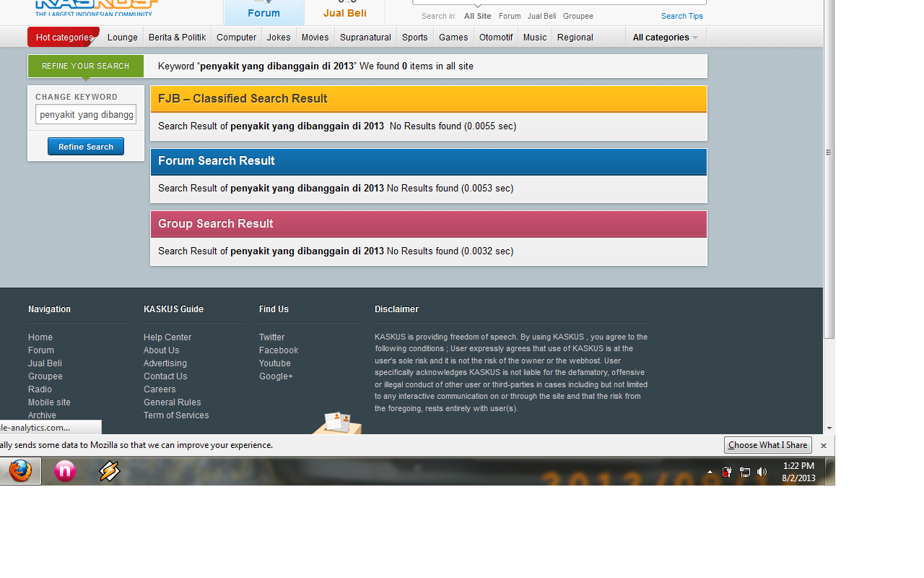Open the Games category

453,38
